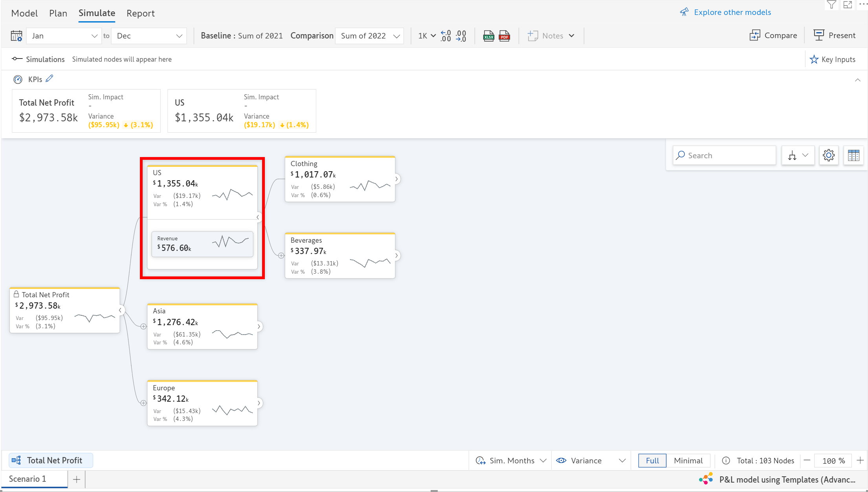Export the model to Excel (XLSX icon)

[488, 36]
